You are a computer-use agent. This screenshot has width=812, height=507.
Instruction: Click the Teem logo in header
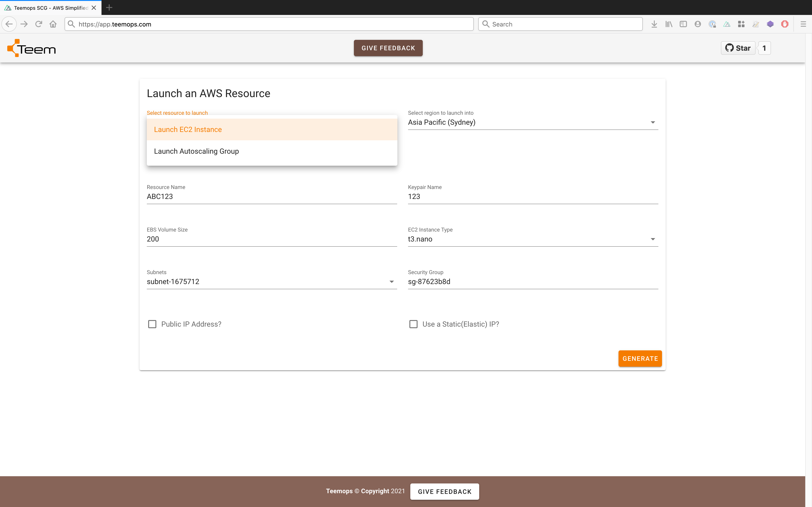coord(31,48)
